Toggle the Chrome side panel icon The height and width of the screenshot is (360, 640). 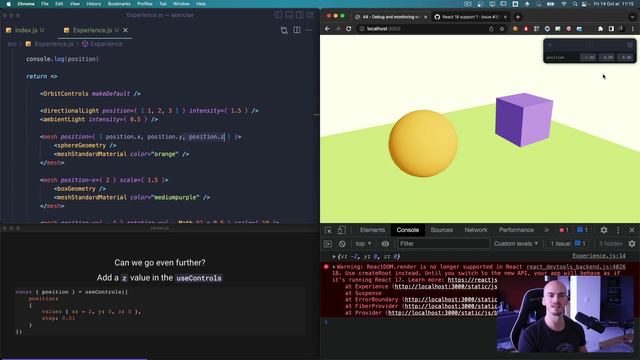pos(611,29)
